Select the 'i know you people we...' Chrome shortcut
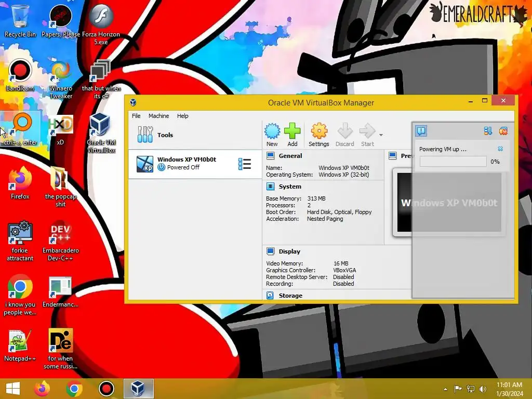 (20, 295)
